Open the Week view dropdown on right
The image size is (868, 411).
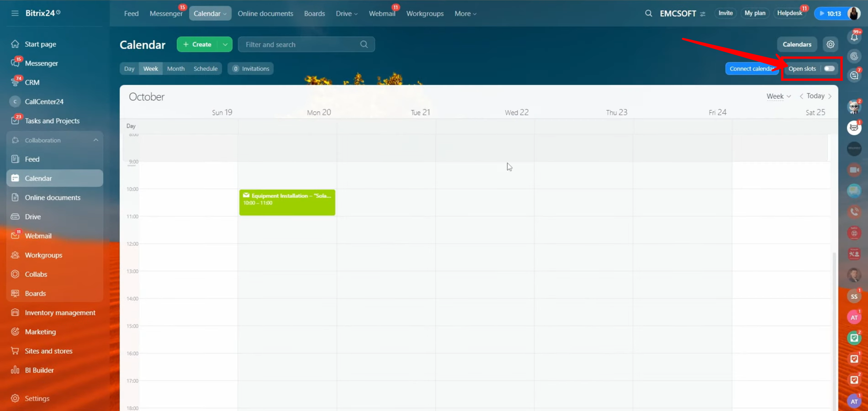pyautogui.click(x=778, y=96)
